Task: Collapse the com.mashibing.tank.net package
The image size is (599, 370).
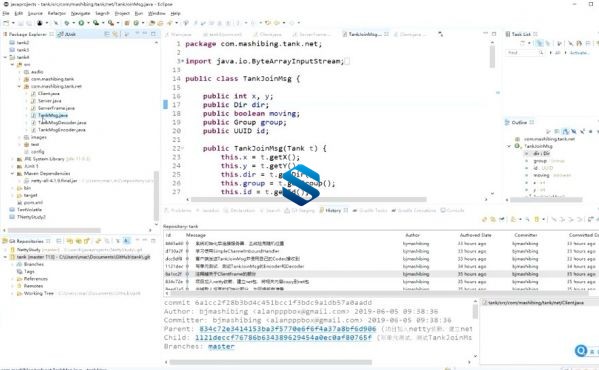Action: 19,86
